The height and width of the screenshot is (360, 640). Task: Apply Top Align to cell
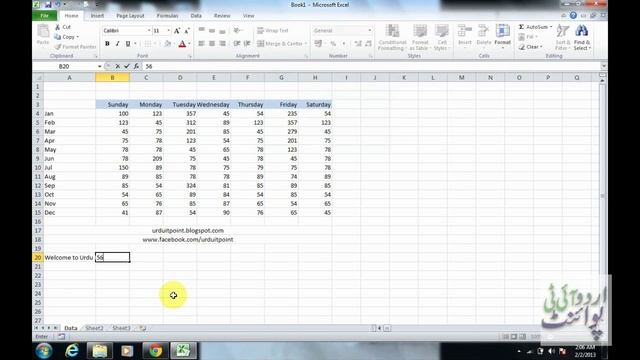point(202,31)
